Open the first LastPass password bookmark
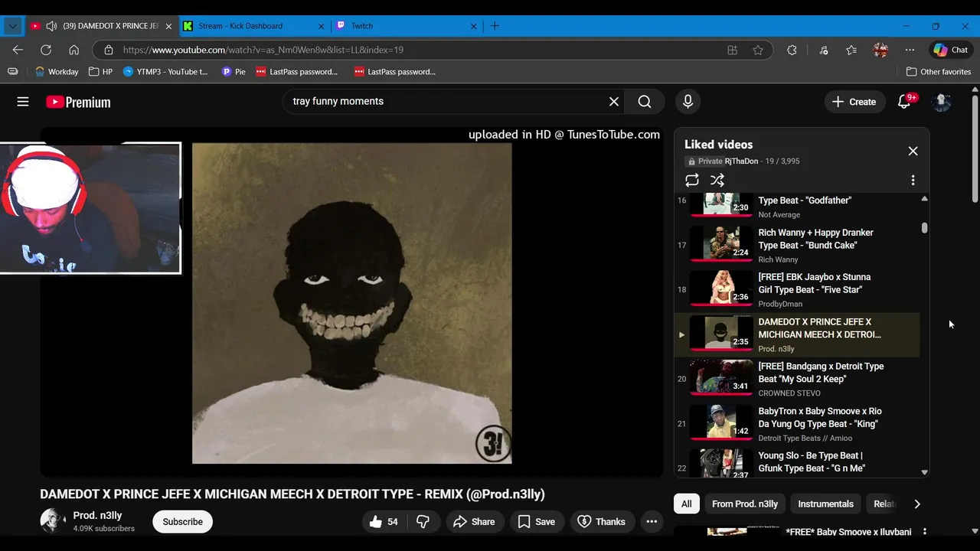Viewport: 980px width, 551px height. pyautogui.click(x=296, y=72)
